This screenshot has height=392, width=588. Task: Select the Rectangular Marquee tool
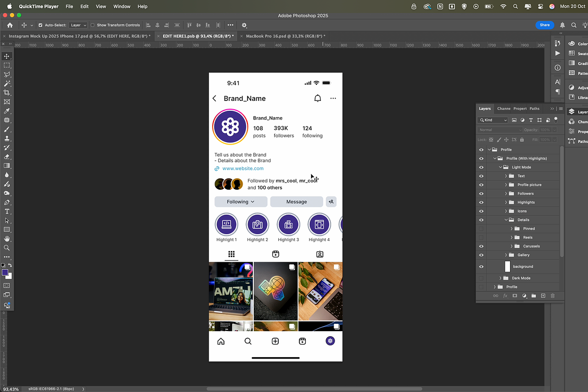(x=7, y=65)
